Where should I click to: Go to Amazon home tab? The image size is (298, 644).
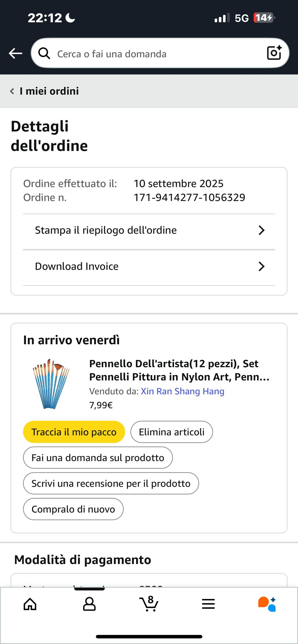30,604
